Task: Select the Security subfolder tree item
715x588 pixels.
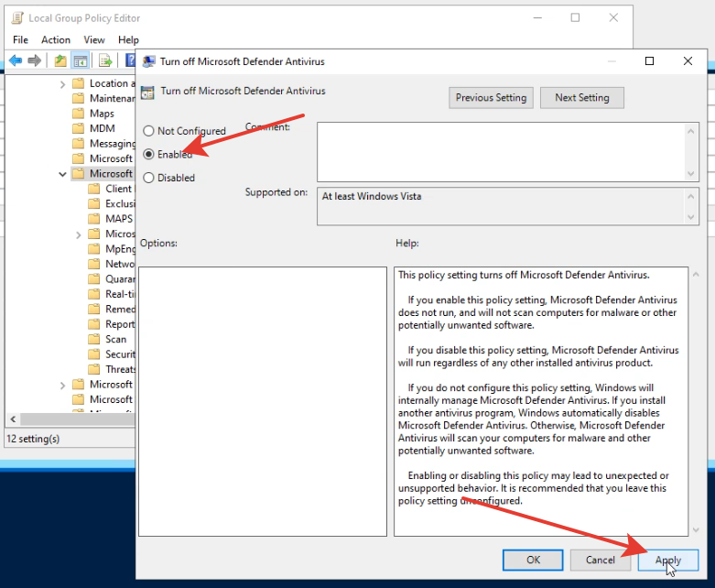Action: click(x=120, y=354)
